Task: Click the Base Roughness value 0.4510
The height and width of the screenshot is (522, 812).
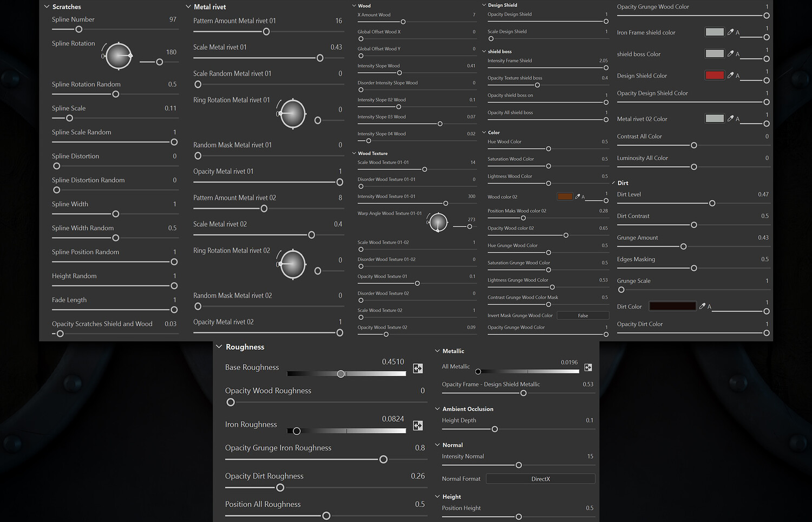Action: click(393, 362)
